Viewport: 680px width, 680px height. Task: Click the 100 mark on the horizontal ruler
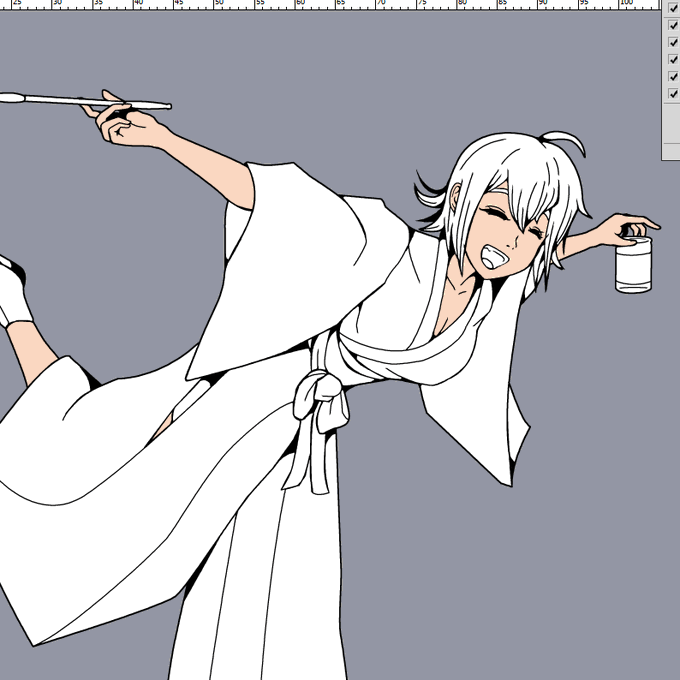point(626,3)
